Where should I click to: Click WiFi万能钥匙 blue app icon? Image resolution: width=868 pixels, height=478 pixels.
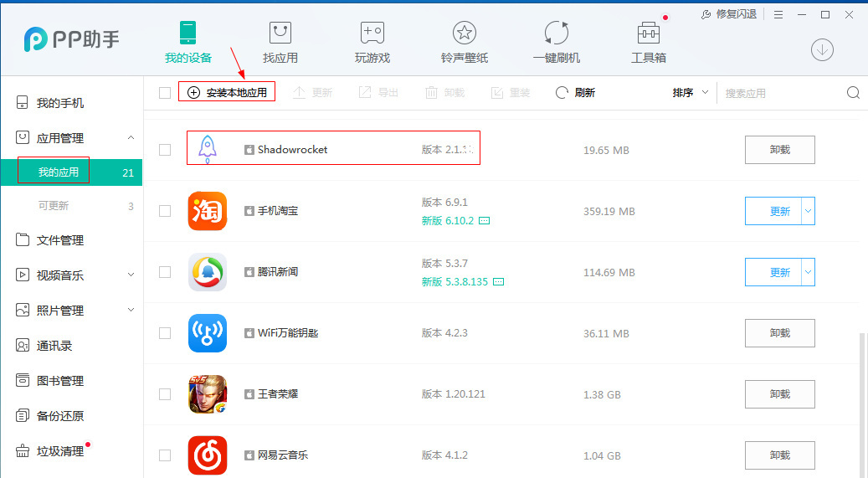[208, 333]
